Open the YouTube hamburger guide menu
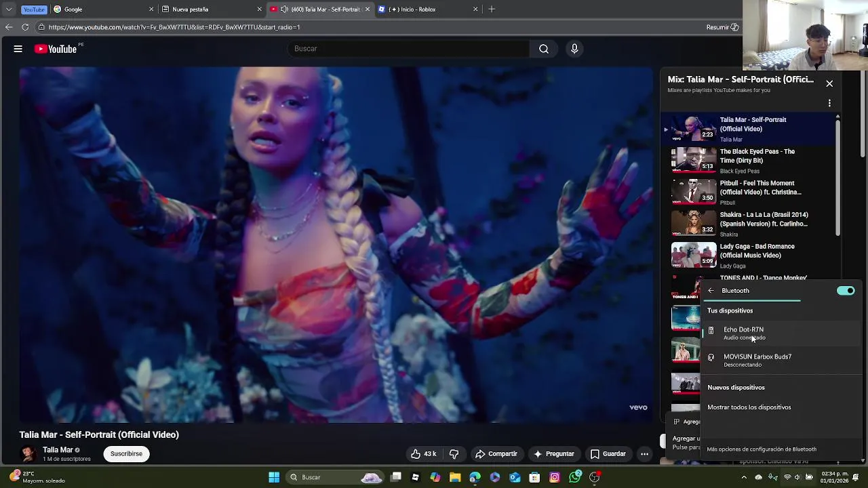868x488 pixels. pos(18,49)
